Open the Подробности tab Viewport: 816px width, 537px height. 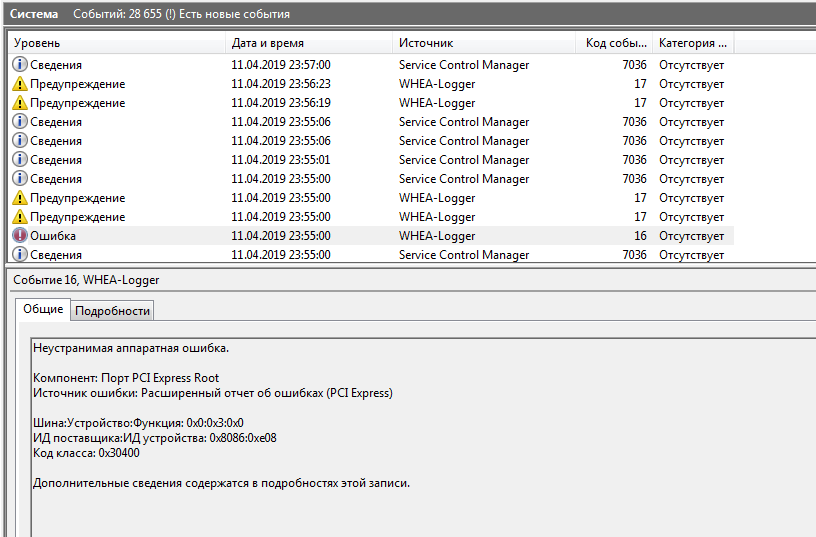coord(112,311)
